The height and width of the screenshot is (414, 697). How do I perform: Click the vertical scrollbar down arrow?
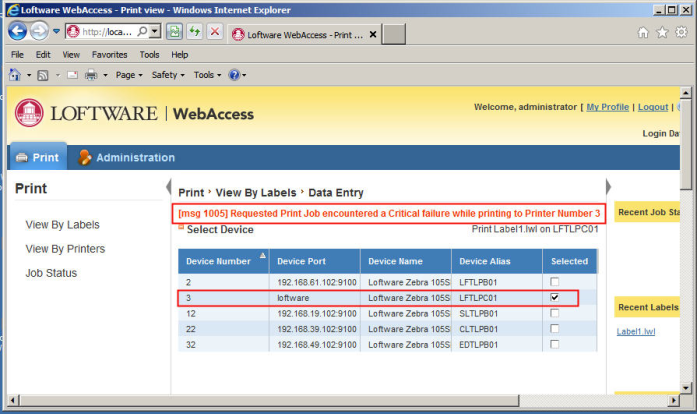point(685,388)
